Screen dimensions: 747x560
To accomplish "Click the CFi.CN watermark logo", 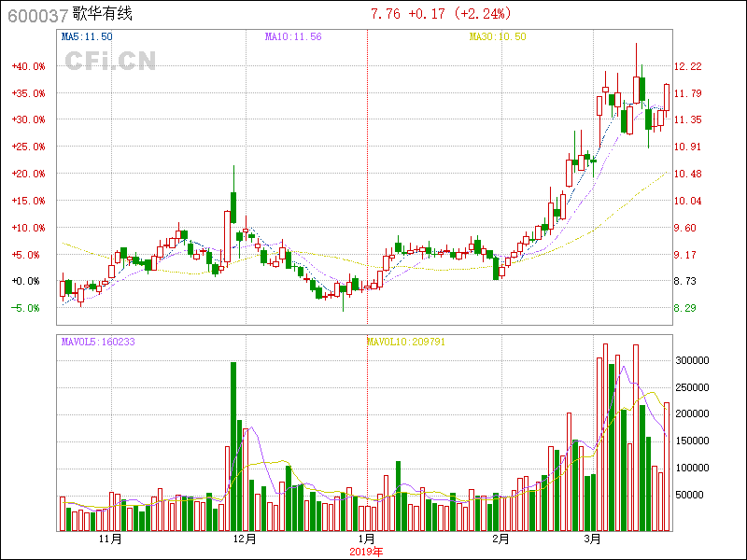I will [x=110, y=61].
